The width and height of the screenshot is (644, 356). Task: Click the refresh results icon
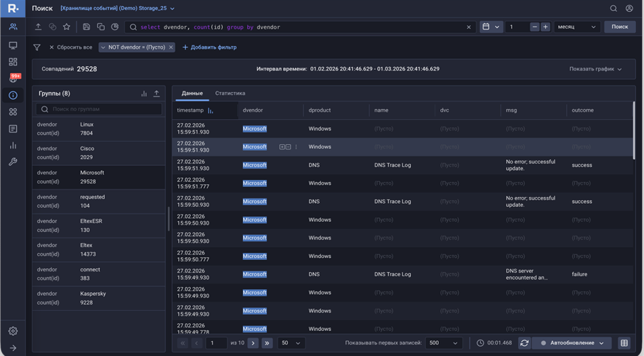pos(524,343)
